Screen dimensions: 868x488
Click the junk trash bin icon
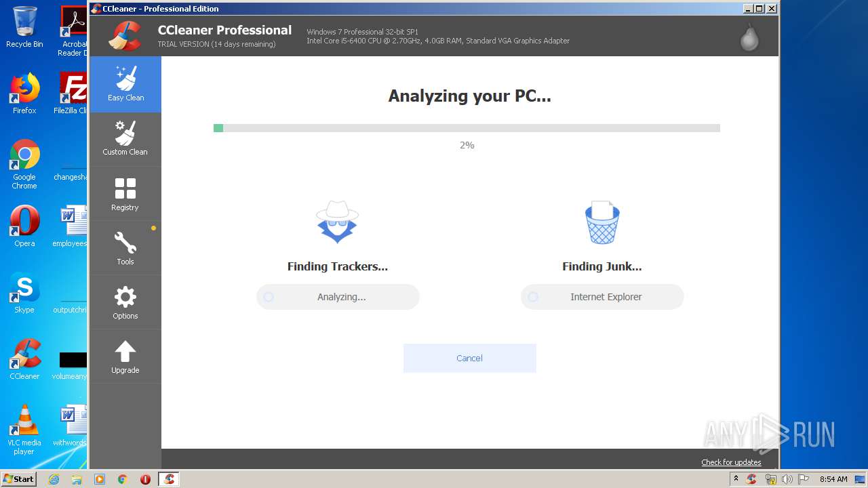pos(602,222)
